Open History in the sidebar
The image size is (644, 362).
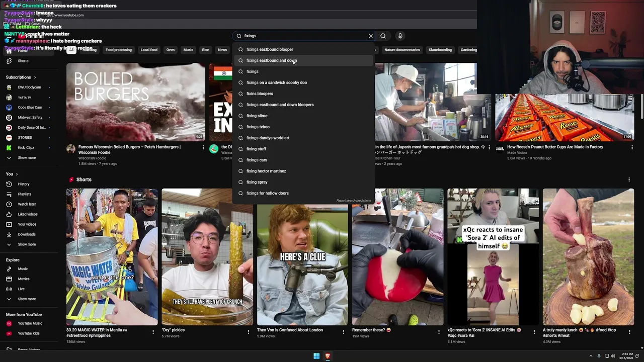[x=24, y=184]
